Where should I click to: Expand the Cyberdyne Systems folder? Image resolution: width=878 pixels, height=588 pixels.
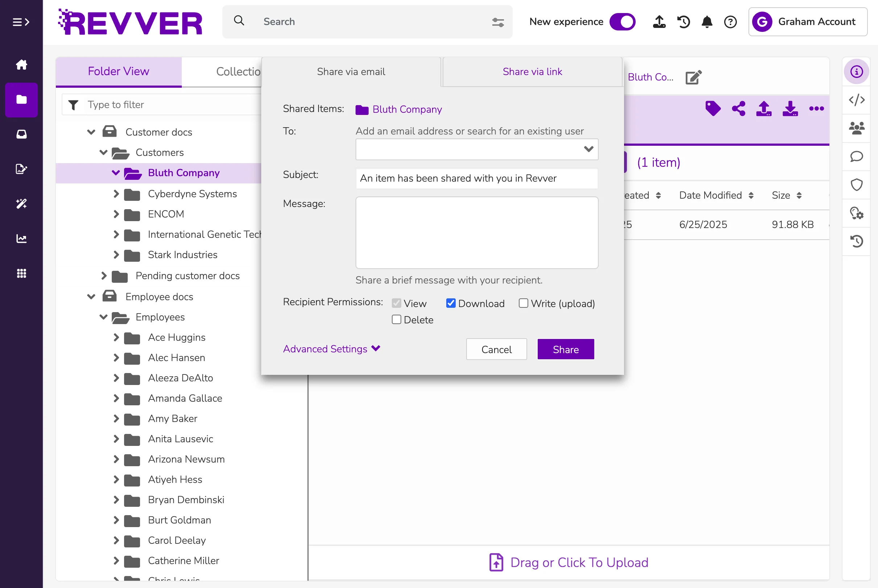click(x=116, y=194)
